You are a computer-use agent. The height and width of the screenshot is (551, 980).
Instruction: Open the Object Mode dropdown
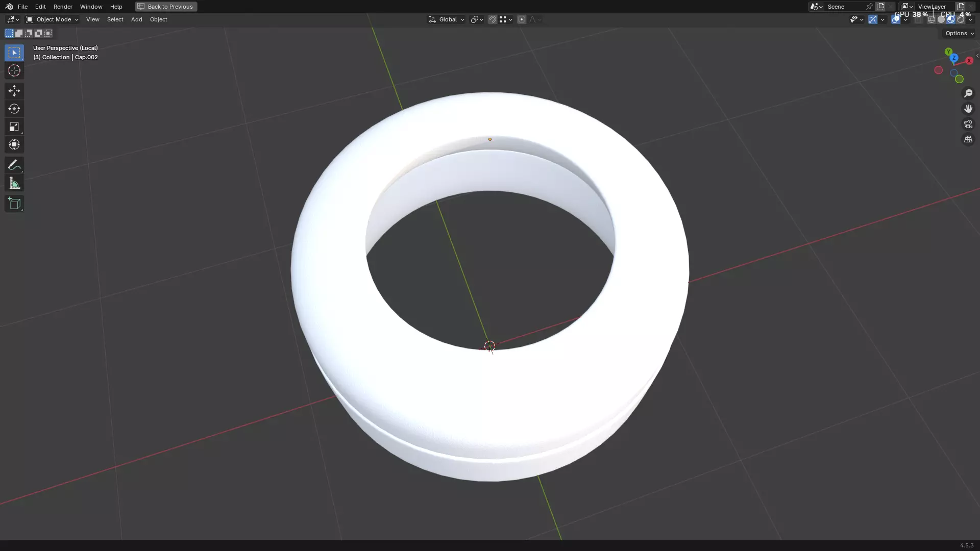(53, 19)
